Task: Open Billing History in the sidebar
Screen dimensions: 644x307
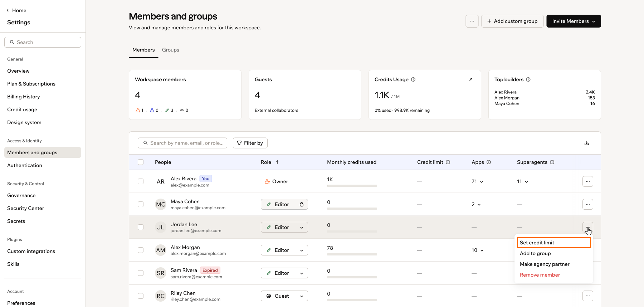Action: (x=24, y=97)
